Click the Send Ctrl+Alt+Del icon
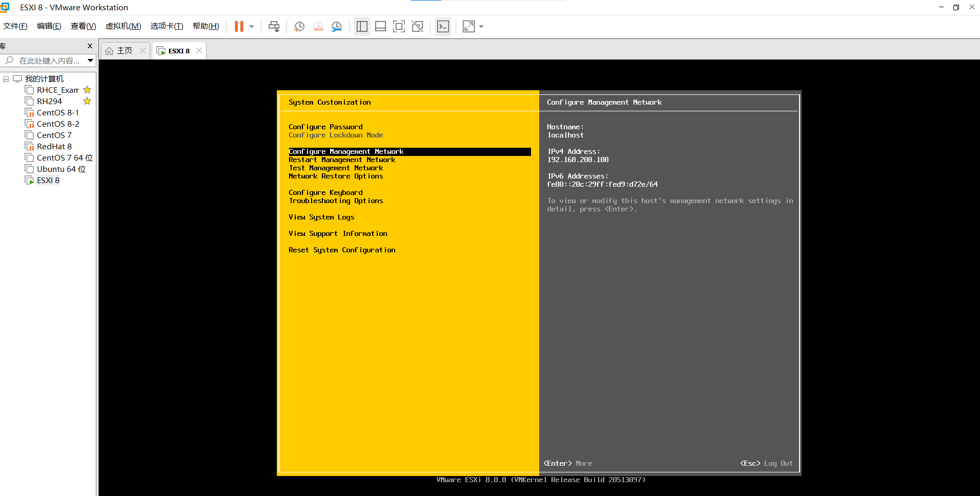 [274, 27]
